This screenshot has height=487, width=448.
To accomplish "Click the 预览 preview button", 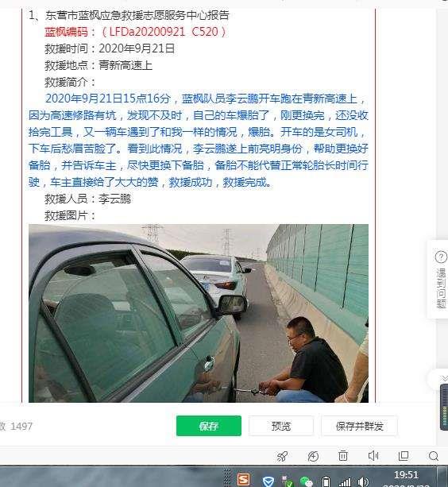I will (281, 426).
